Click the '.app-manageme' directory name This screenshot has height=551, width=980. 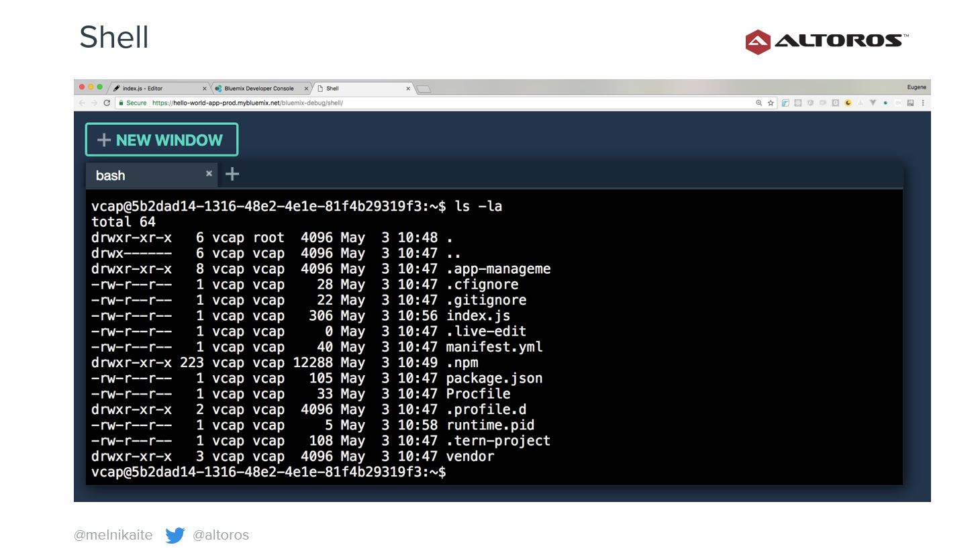pos(499,268)
